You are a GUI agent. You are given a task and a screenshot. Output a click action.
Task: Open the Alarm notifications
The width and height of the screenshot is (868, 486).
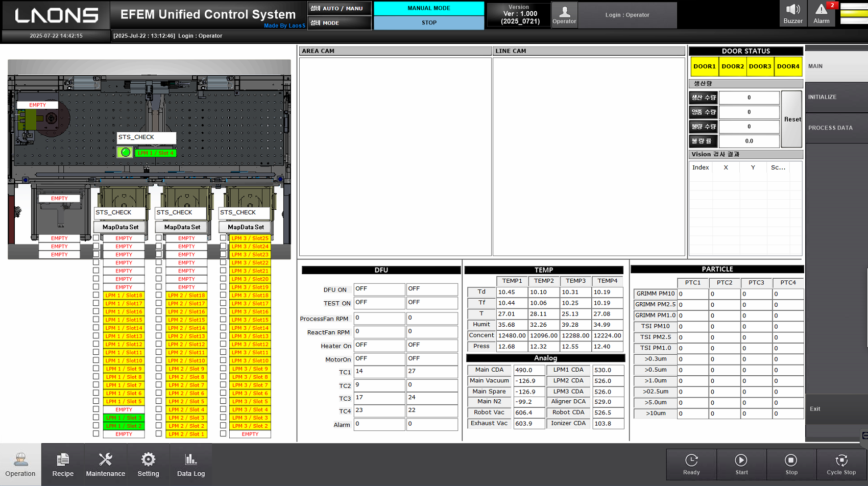[821, 13]
